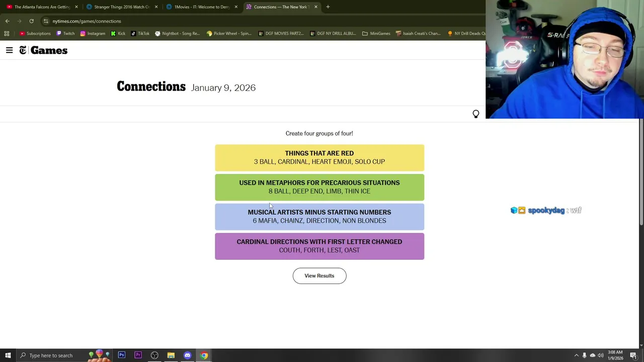Click the site info icon in address bar
This screenshot has width=644, height=362.
click(46, 21)
